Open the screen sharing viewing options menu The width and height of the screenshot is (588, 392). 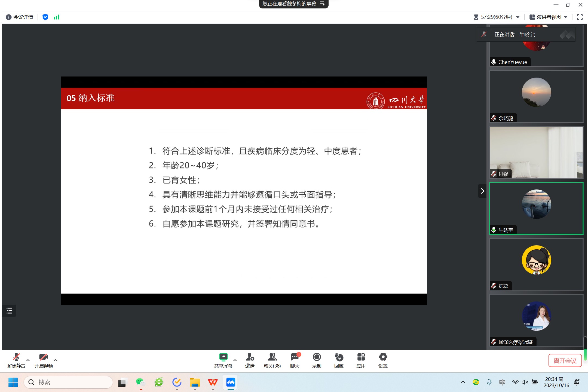click(x=322, y=4)
